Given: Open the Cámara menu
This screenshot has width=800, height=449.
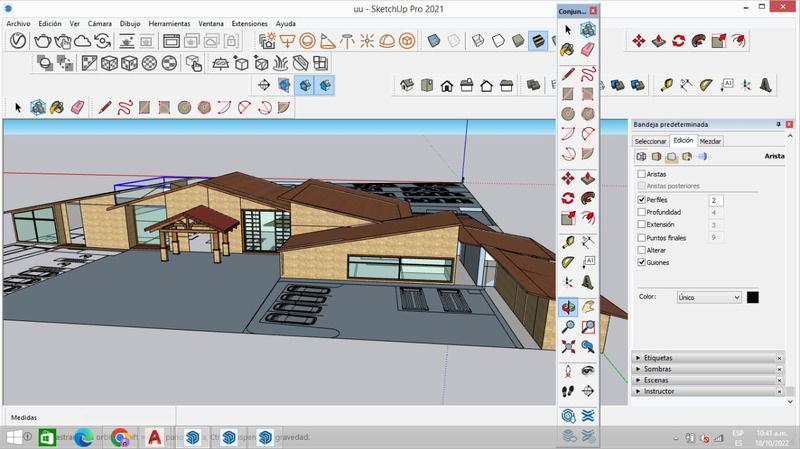Looking at the screenshot, I should pyautogui.click(x=99, y=23).
